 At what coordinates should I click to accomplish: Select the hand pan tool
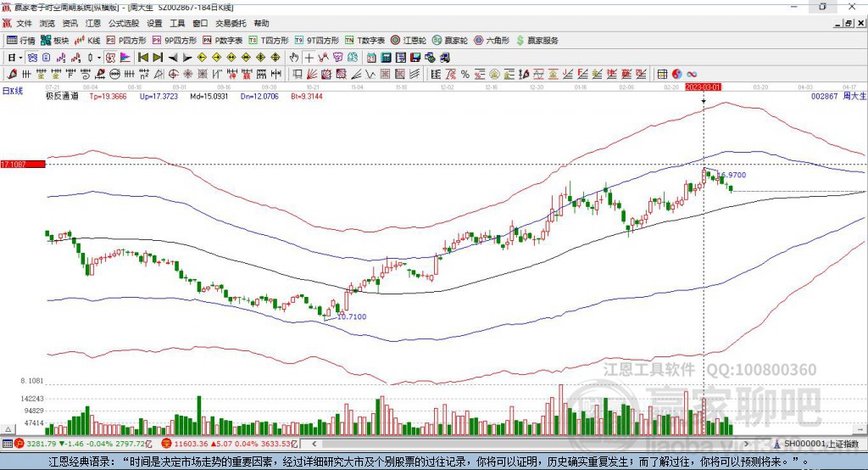point(294,58)
